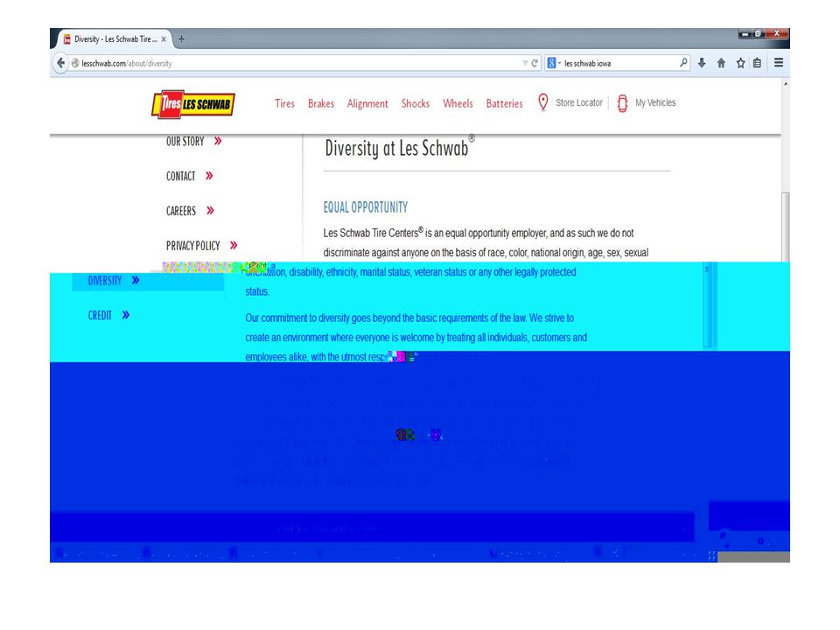Click the Equal Opportunity heading
This screenshot has height=630, width=840.
coord(366,207)
